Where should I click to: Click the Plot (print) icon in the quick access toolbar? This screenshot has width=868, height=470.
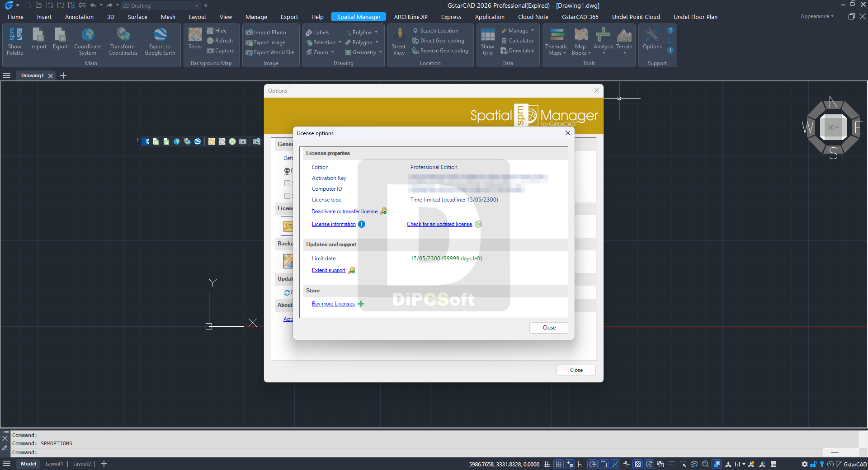[x=82, y=5]
